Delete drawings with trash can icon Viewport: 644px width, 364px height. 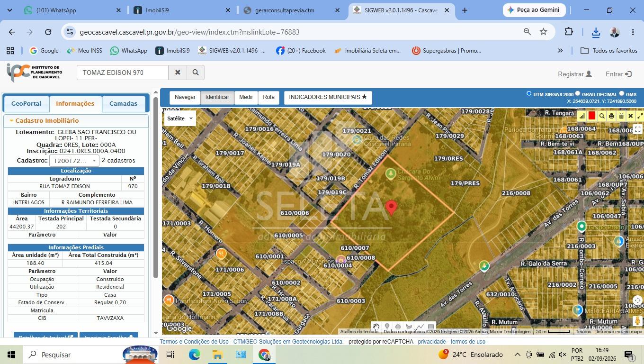coord(621,116)
